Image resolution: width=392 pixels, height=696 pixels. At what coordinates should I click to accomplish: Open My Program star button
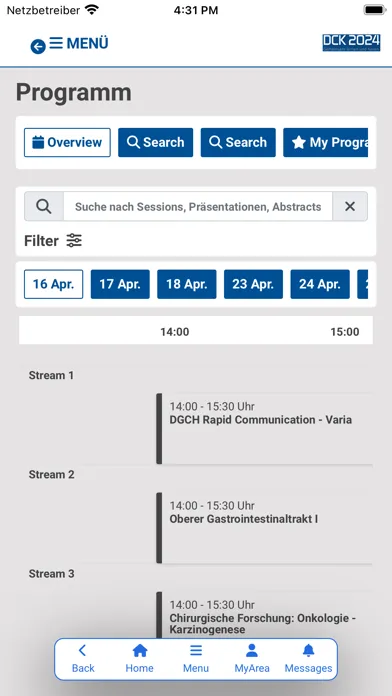[325, 142]
